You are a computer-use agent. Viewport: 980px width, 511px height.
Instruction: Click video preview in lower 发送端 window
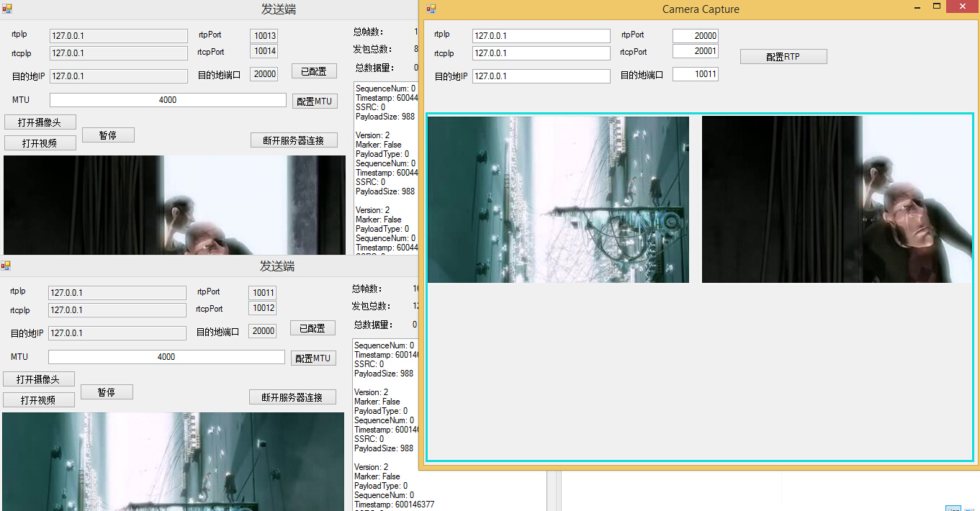(x=174, y=461)
